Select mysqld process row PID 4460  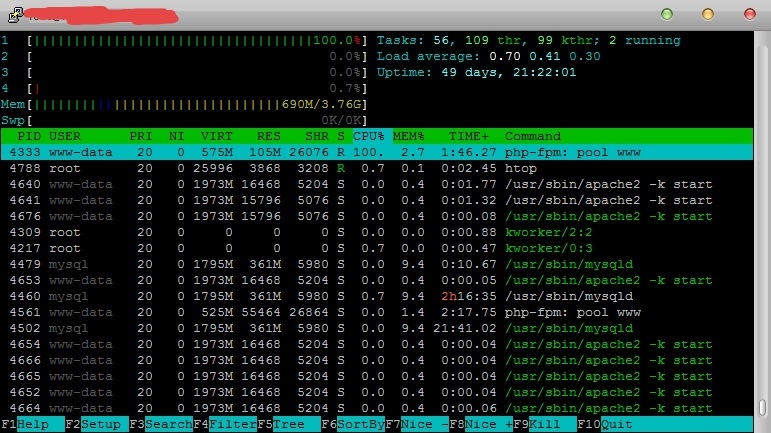[377, 296]
